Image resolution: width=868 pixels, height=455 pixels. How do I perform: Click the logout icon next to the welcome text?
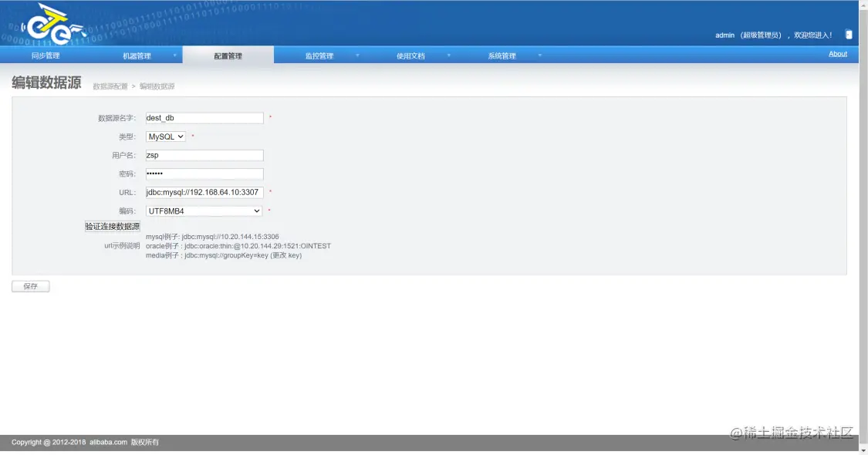point(849,35)
